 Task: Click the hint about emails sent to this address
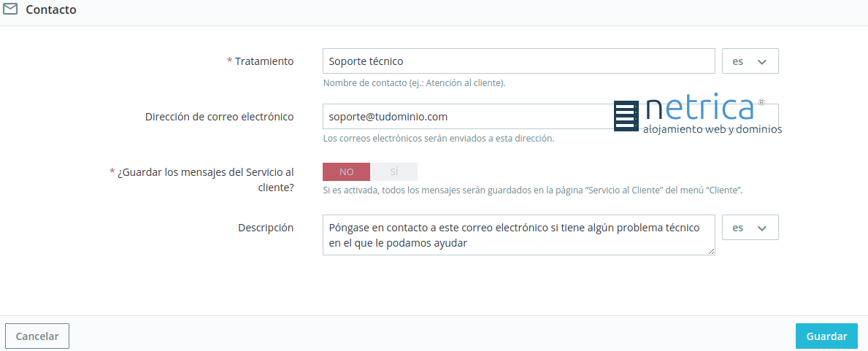439,139
